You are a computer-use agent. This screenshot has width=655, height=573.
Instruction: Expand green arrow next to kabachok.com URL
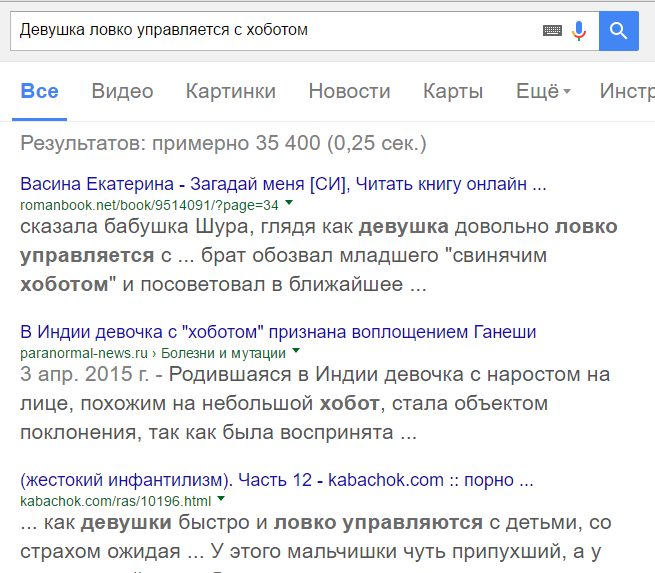coord(221,499)
